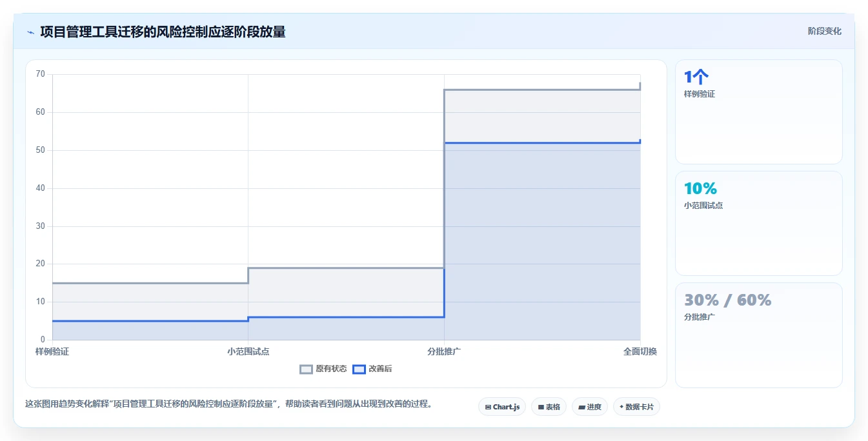Select the 进度 tag chip
868x441 pixels.
click(590, 407)
